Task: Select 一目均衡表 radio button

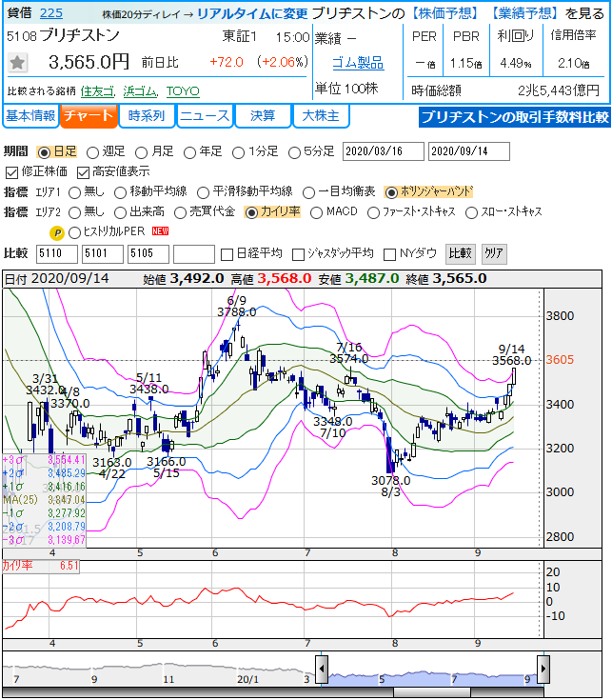Action: point(308,192)
